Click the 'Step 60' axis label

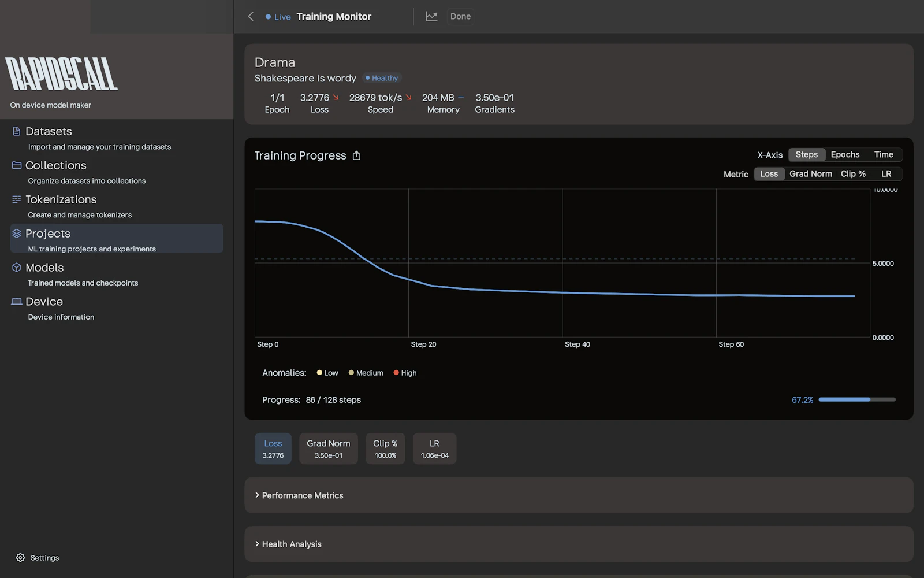pos(731,344)
